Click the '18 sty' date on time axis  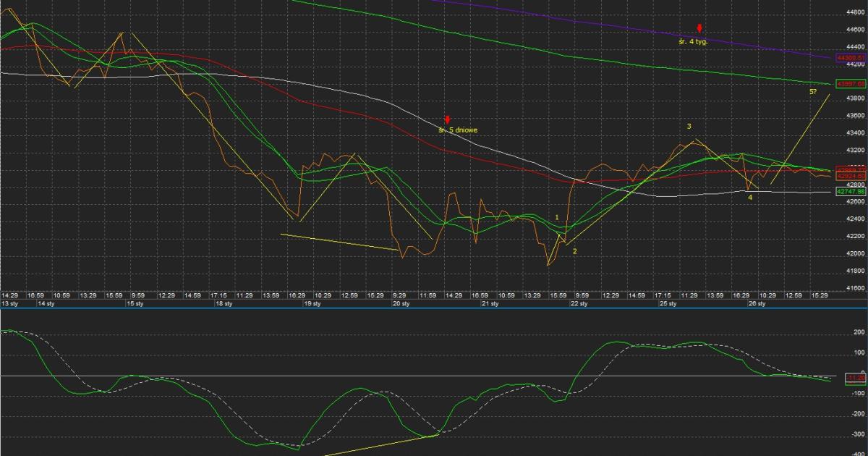(224, 304)
